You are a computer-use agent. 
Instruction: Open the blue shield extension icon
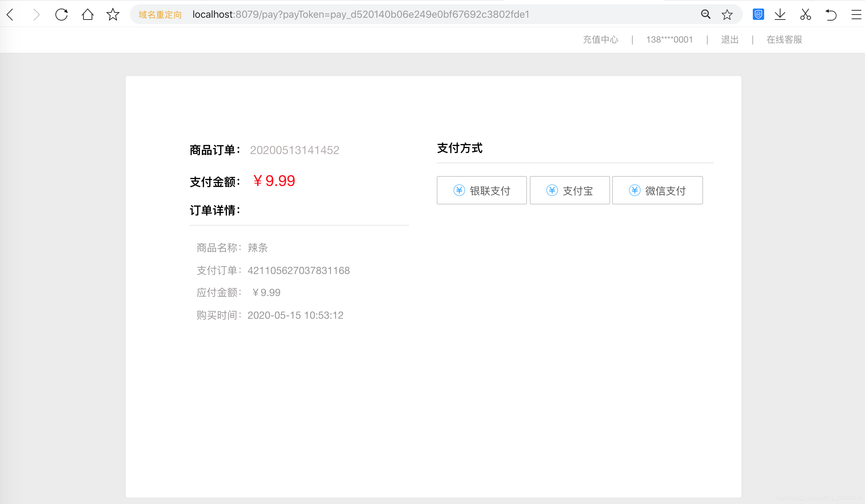[x=758, y=15]
